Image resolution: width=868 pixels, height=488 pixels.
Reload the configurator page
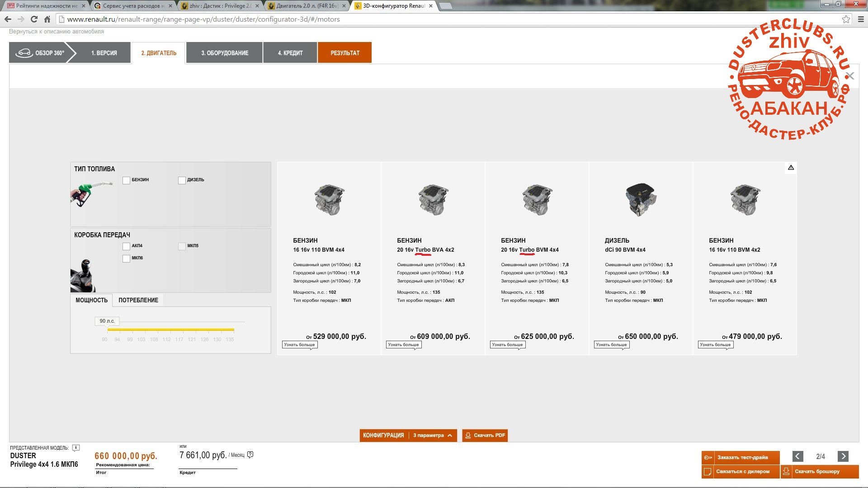coord(34,19)
